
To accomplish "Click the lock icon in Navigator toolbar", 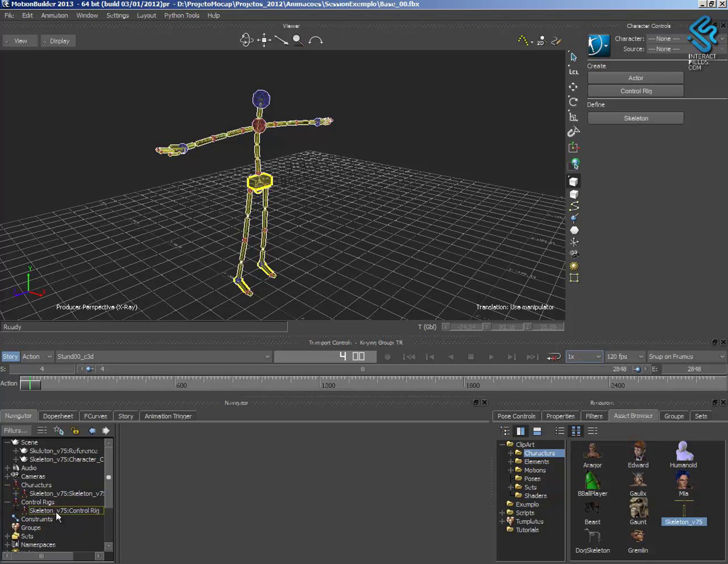I will point(75,430).
